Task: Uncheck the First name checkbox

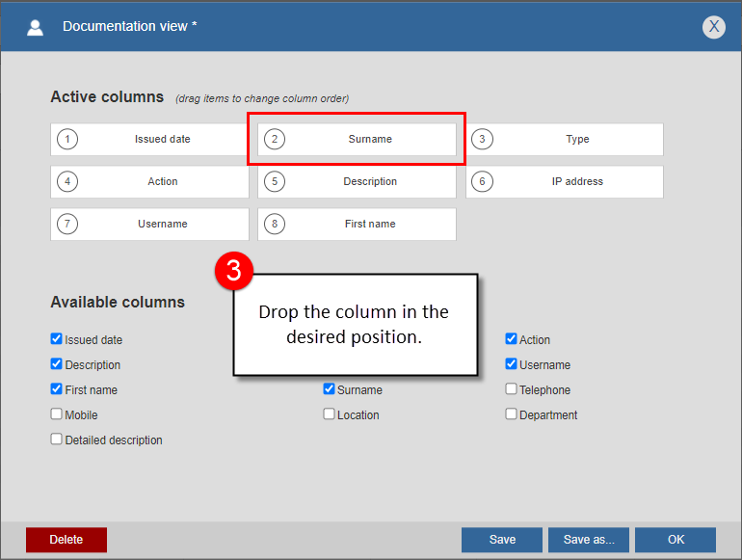Action: [x=56, y=389]
